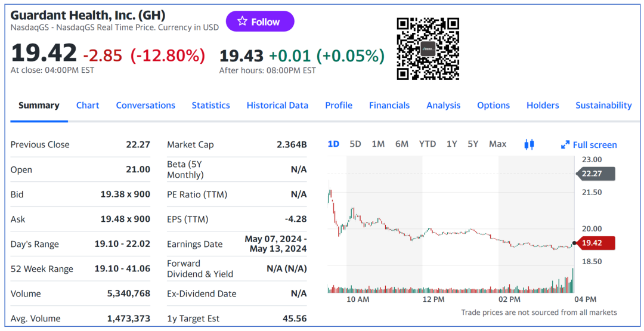Select the Max chart range
644x331 pixels.
click(497, 144)
